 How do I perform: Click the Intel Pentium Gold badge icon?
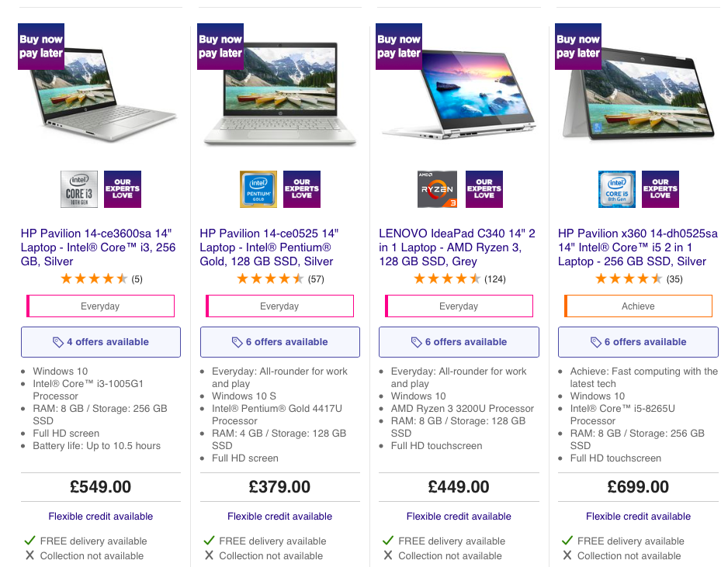click(x=258, y=189)
